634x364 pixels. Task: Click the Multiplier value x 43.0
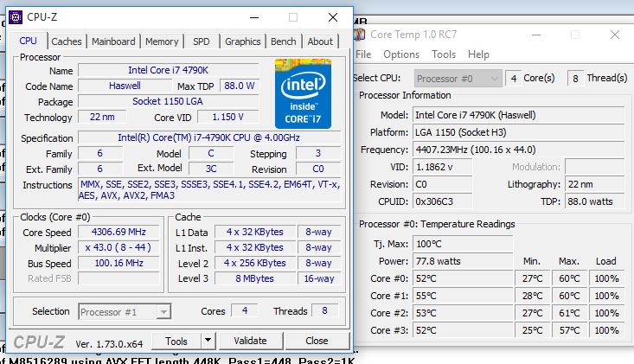(x=118, y=247)
